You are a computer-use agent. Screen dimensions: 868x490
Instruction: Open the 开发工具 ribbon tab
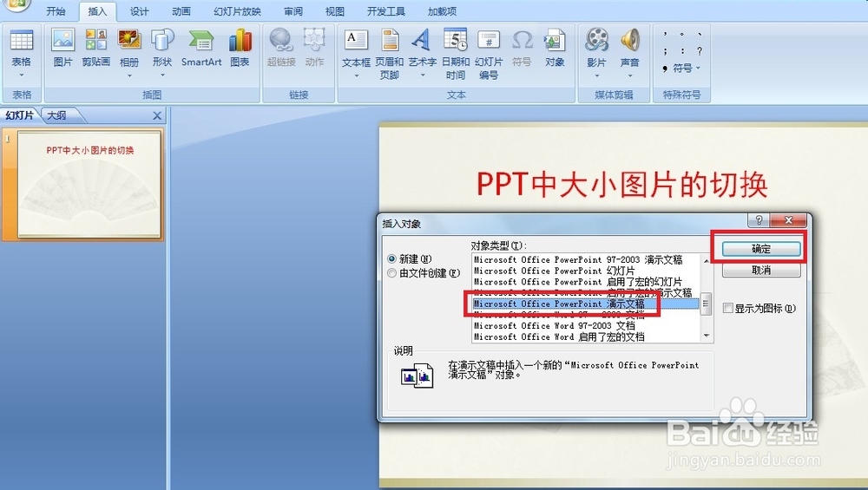(x=386, y=11)
